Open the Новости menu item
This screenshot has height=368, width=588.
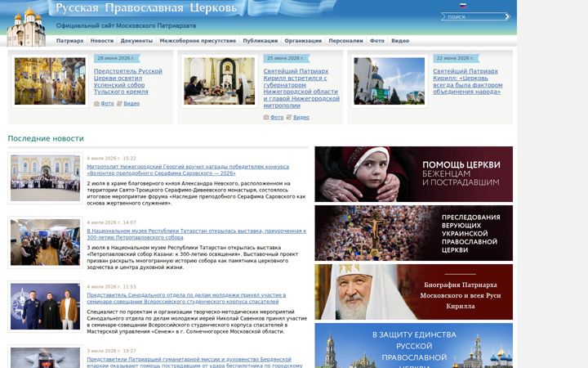pos(102,41)
